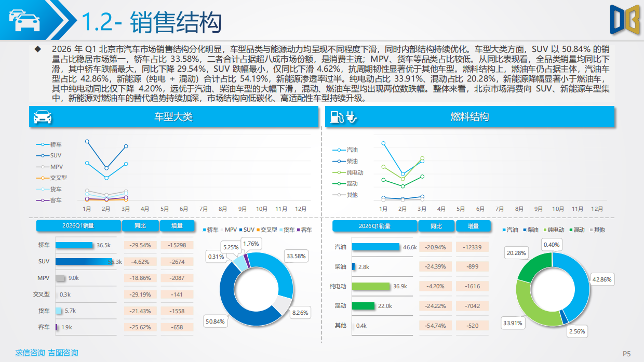Click the 轿车 bar showing 36.5k
Viewport: 644px width, 362px height.
74,245
